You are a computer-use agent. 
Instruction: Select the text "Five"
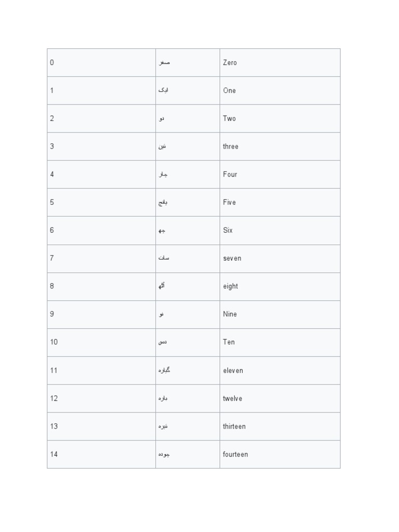229,203
